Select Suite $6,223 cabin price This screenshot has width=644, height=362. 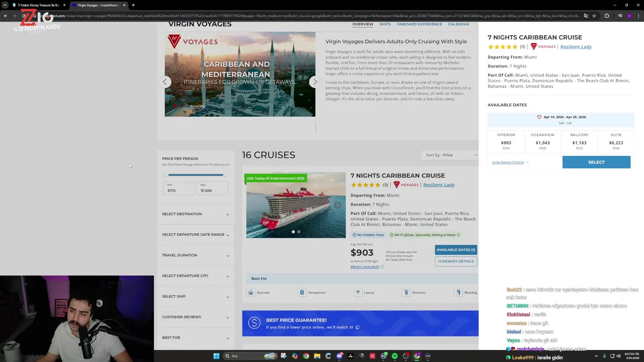(x=616, y=142)
